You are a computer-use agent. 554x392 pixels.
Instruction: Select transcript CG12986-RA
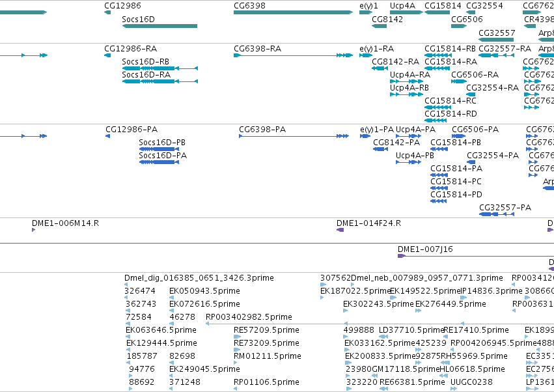coord(107,55)
